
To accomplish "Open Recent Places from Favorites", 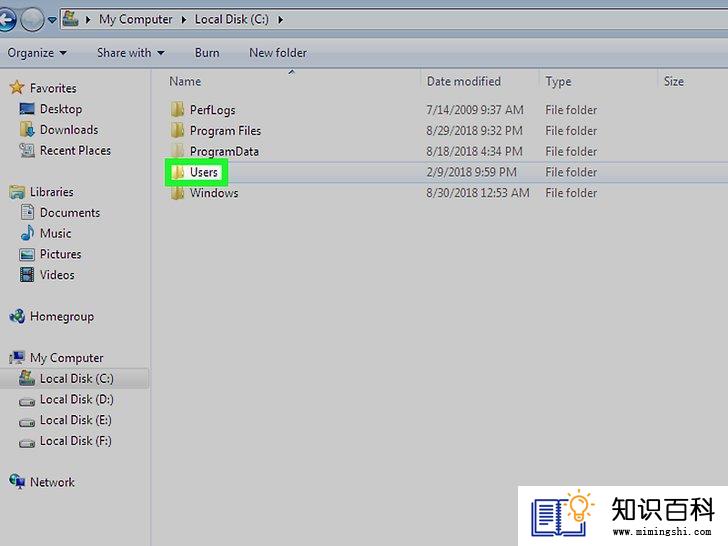I will [x=75, y=151].
